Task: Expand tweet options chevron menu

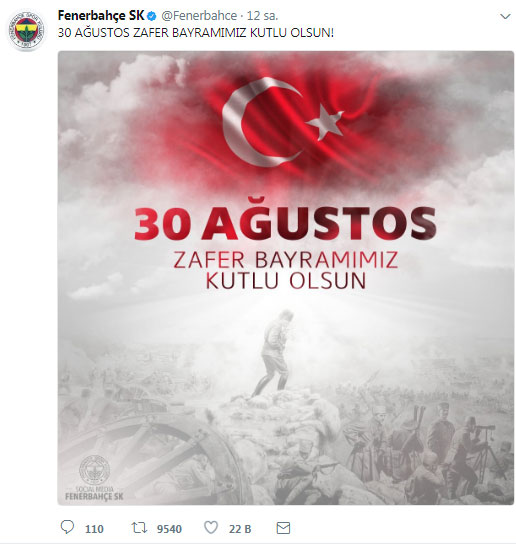Action: 505,16
